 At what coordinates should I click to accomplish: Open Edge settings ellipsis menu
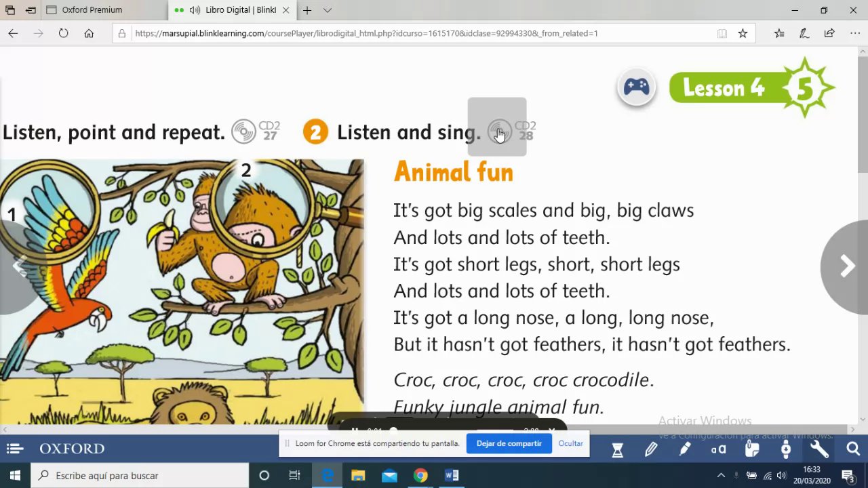tap(854, 33)
